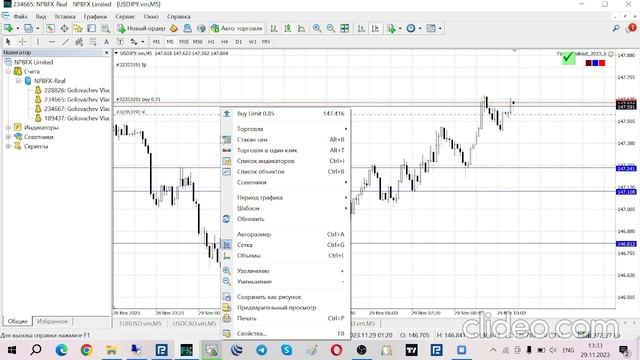Toggle Сетка grid in context menu
This screenshot has height=360, width=640.
point(285,245)
